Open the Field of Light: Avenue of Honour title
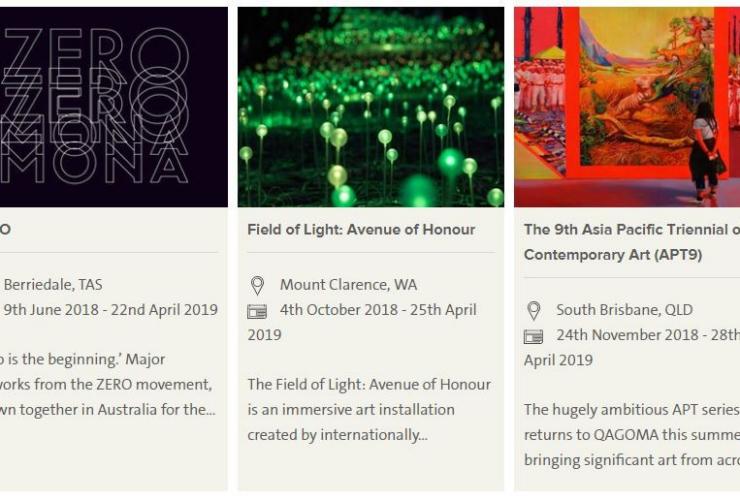Image resolution: width=740 pixels, height=500 pixels. [x=361, y=229]
